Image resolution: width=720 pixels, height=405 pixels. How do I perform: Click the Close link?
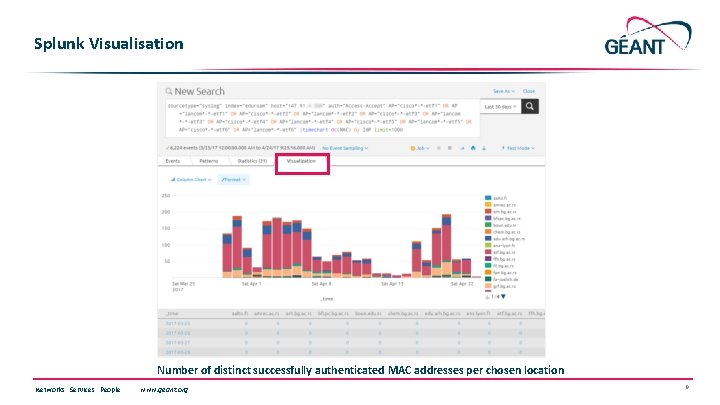(x=529, y=91)
